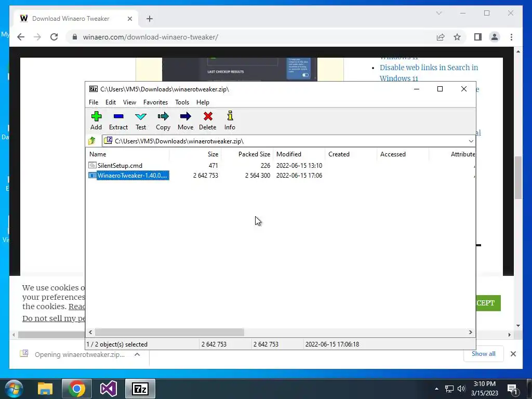Close the Chrome downloads bar

tap(513, 354)
